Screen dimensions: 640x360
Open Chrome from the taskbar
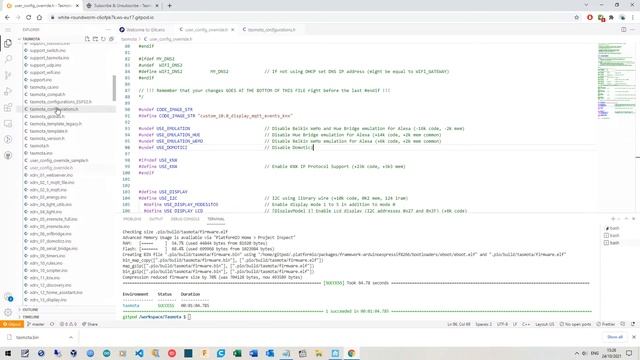click(351, 353)
